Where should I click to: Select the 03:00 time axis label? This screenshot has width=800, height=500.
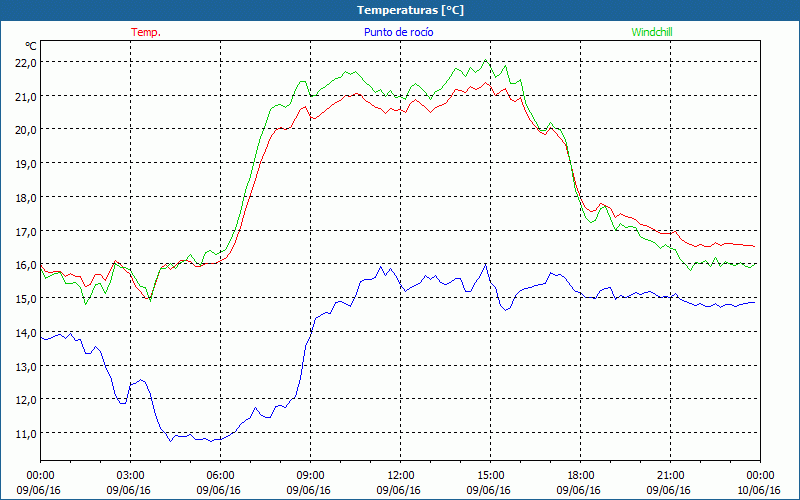(x=130, y=475)
